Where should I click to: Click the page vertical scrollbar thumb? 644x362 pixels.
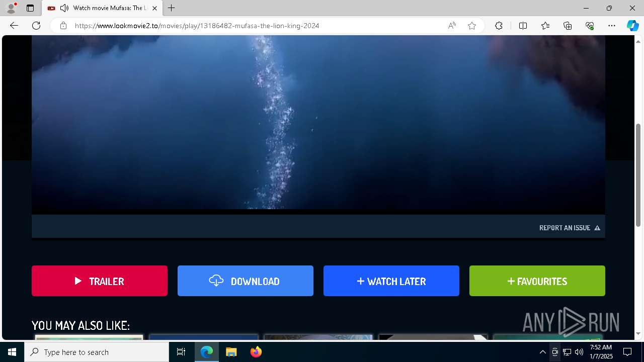(x=638, y=175)
